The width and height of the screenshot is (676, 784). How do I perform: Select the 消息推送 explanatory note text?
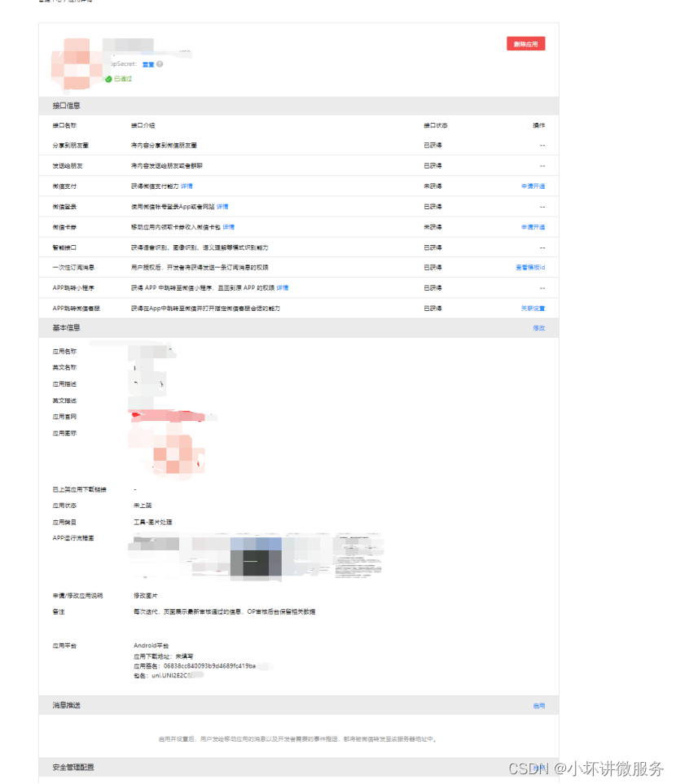[299, 739]
